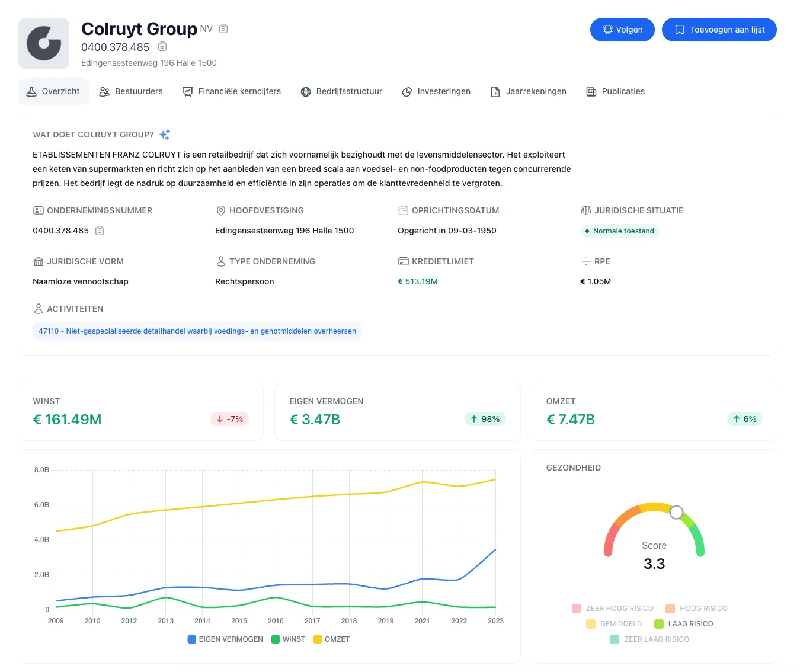Open the Jaarrekeningen tab

pos(529,91)
